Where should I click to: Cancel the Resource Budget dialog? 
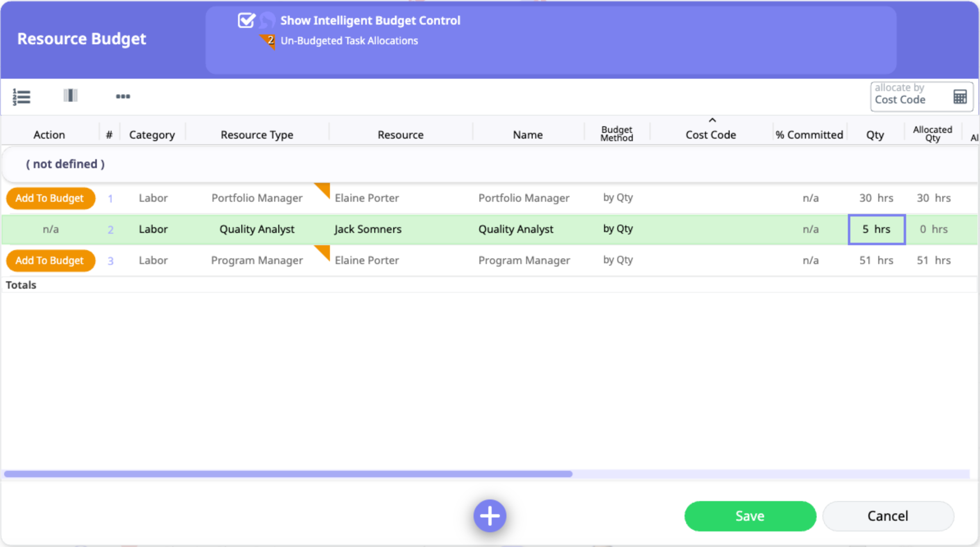tap(888, 515)
